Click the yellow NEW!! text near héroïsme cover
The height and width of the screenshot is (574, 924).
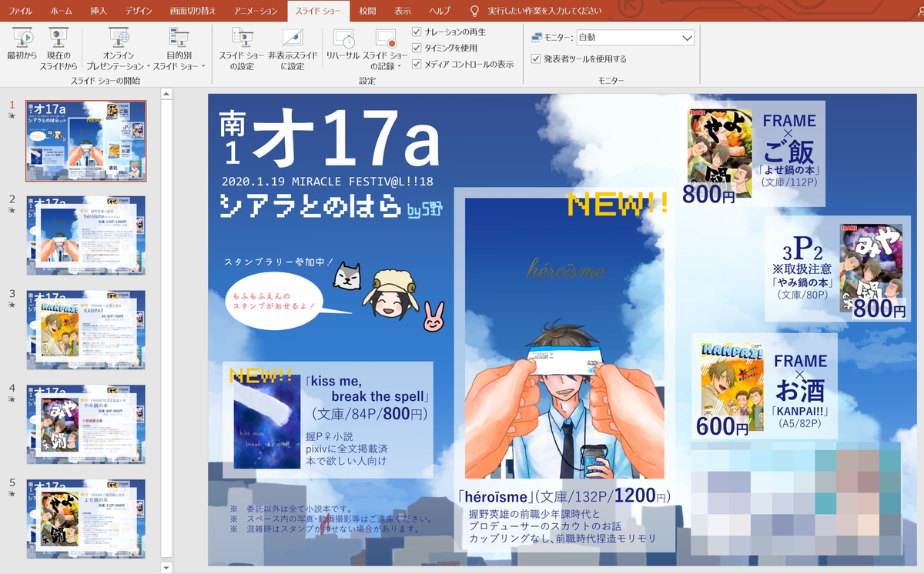click(618, 205)
